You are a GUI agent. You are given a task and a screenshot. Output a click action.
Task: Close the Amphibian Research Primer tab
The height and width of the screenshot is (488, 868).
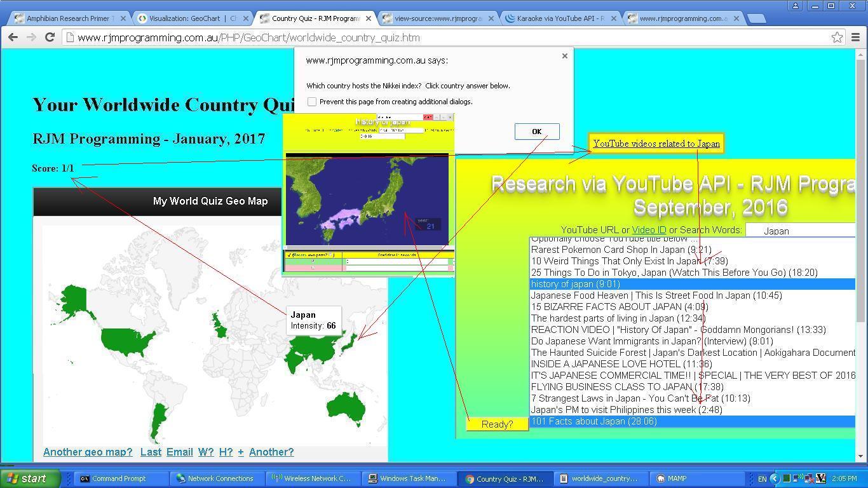point(123,18)
